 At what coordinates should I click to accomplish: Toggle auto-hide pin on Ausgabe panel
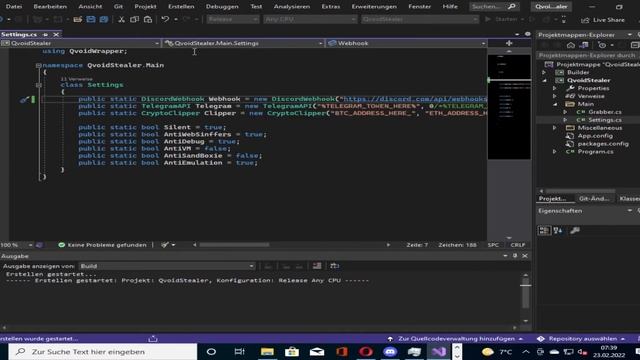(515, 256)
